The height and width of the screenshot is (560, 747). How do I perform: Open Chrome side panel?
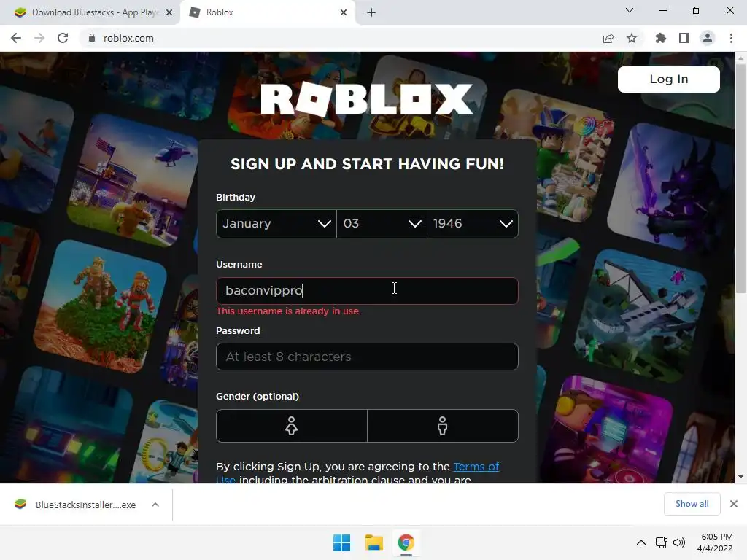pyautogui.click(x=684, y=38)
